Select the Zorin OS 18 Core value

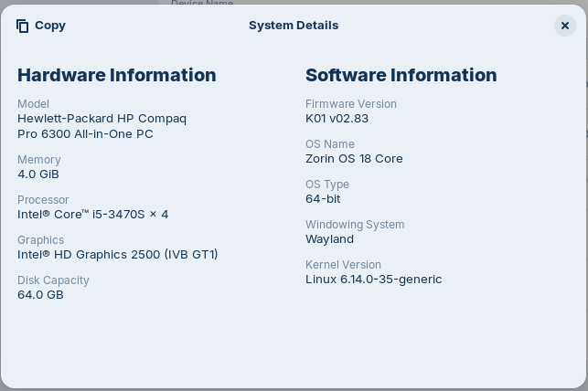pos(354,158)
